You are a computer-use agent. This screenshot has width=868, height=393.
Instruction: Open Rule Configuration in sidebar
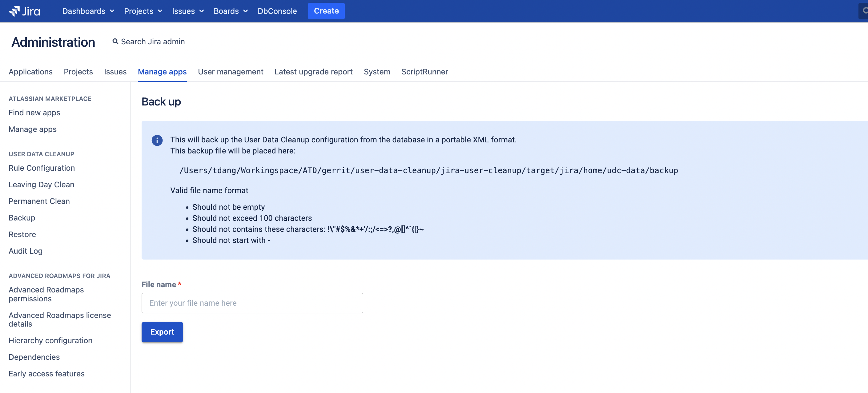tap(42, 168)
